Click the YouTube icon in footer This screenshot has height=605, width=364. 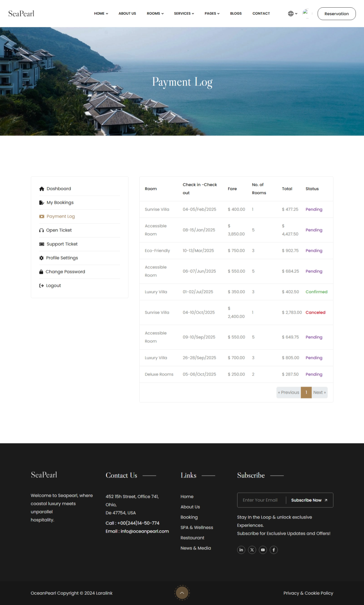pyautogui.click(x=263, y=550)
